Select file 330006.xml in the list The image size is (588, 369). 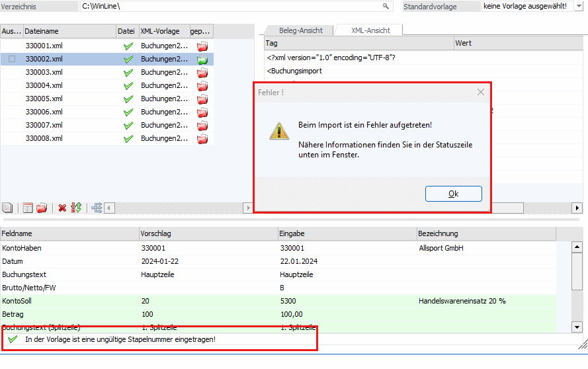[44, 112]
